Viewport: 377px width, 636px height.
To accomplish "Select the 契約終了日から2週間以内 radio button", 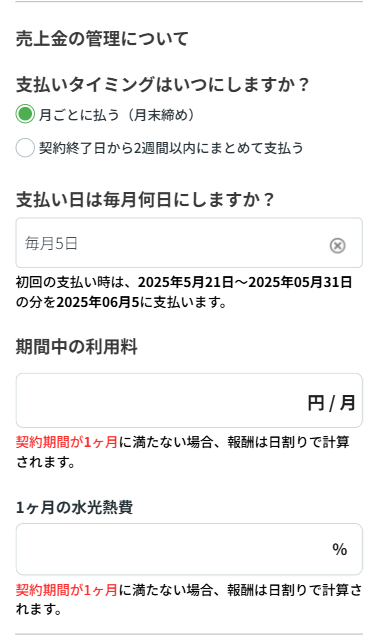I will click(25, 147).
